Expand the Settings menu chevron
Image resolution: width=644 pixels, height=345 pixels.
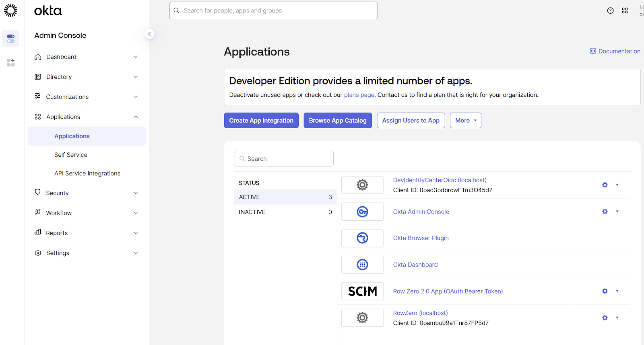(136, 253)
